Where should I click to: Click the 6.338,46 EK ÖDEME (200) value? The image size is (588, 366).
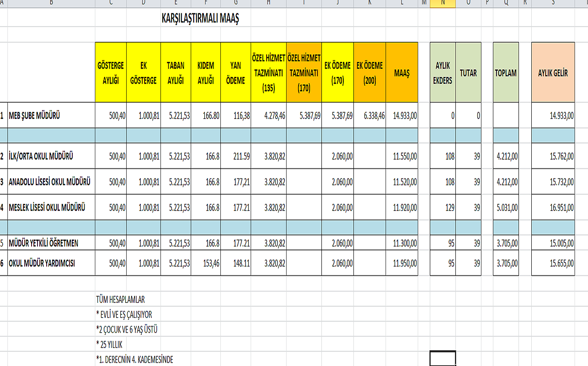(369, 116)
